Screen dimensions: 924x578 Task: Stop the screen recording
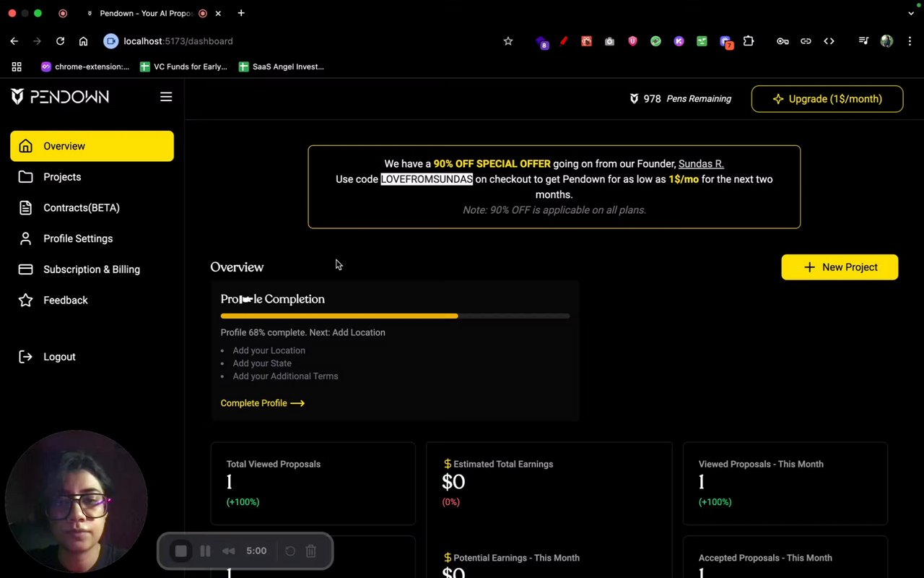tap(181, 551)
